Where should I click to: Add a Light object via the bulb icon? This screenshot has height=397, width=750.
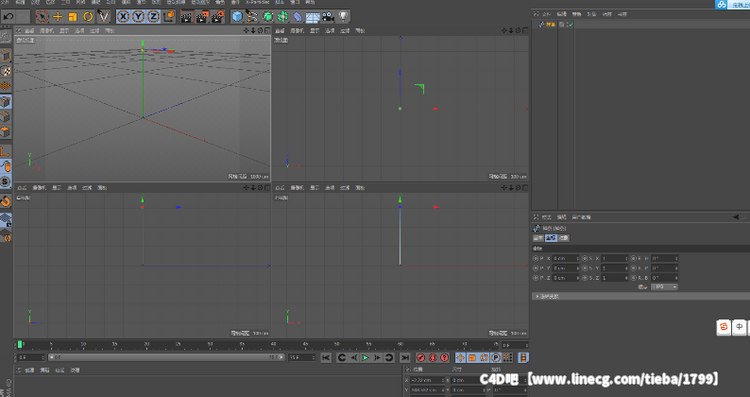point(343,17)
